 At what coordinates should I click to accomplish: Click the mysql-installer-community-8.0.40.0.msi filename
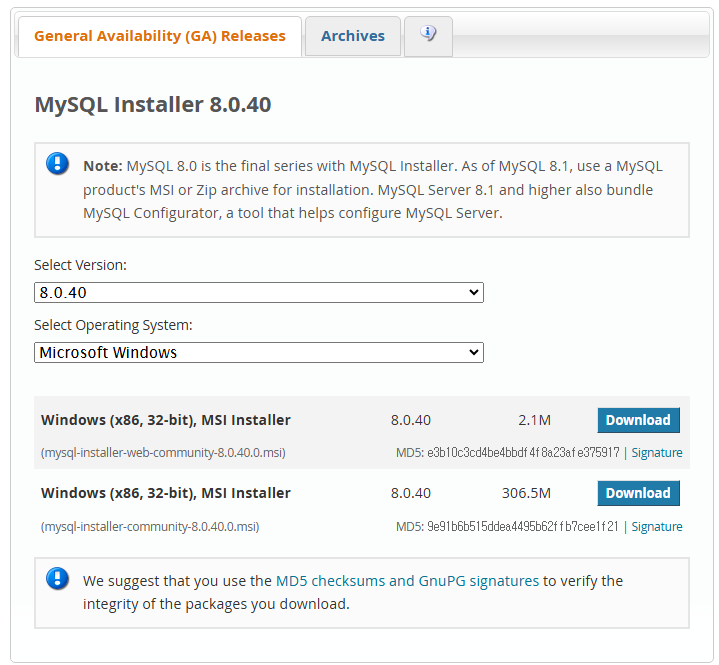coord(150,526)
